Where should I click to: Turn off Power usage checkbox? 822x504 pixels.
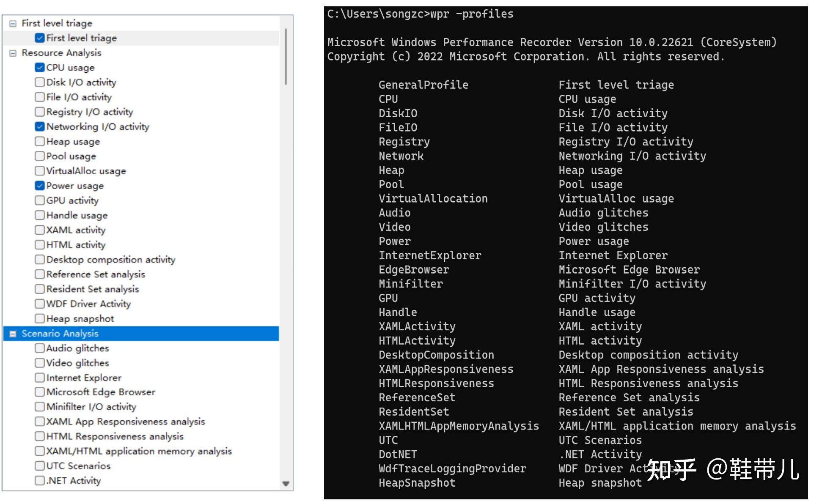coord(40,186)
